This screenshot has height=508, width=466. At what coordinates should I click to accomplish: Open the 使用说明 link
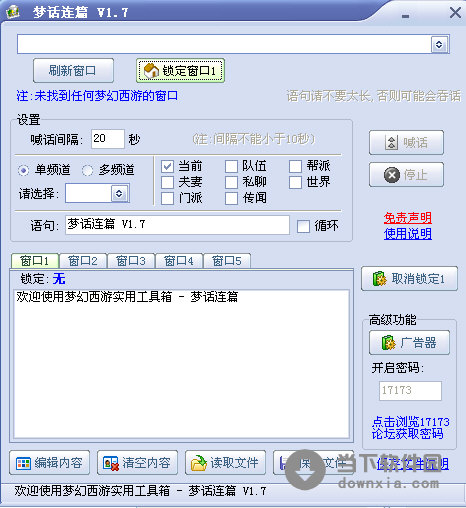click(407, 234)
